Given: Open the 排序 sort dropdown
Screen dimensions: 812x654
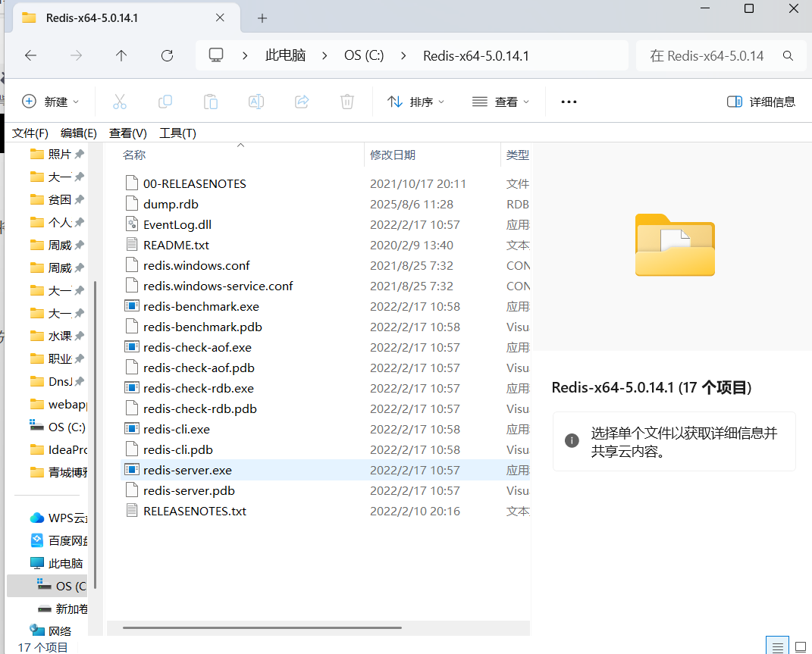Looking at the screenshot, I should coord(415,102).
